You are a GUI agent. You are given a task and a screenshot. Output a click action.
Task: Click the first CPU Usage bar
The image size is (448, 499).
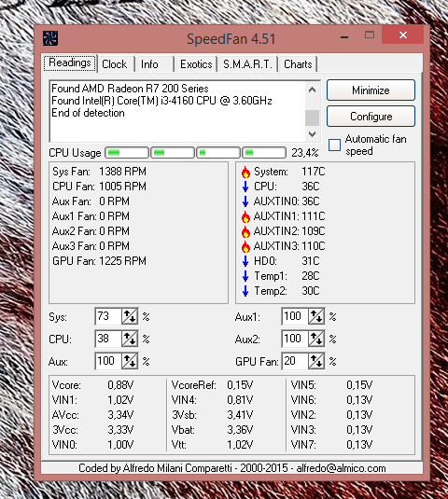(127, 153)
